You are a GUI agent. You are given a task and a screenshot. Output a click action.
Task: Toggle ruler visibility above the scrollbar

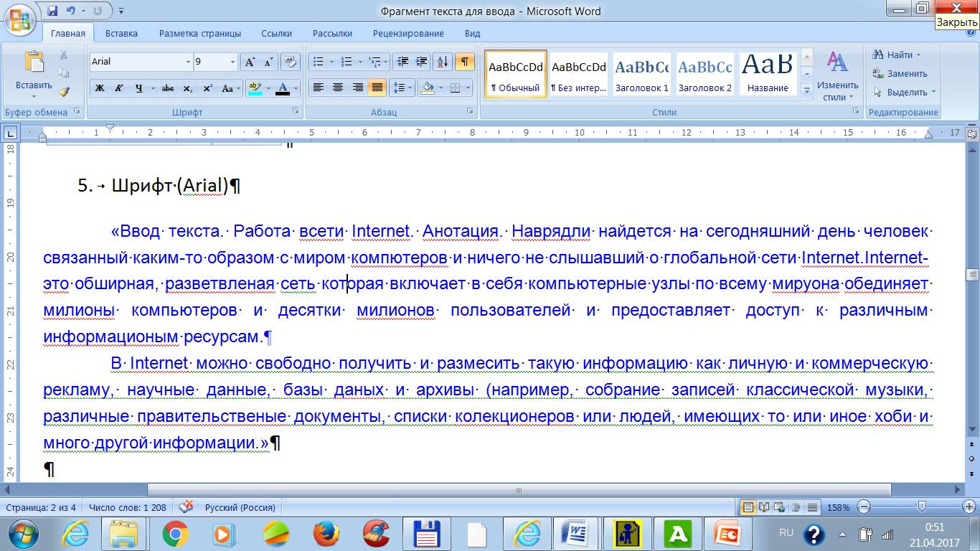[972, 133]
